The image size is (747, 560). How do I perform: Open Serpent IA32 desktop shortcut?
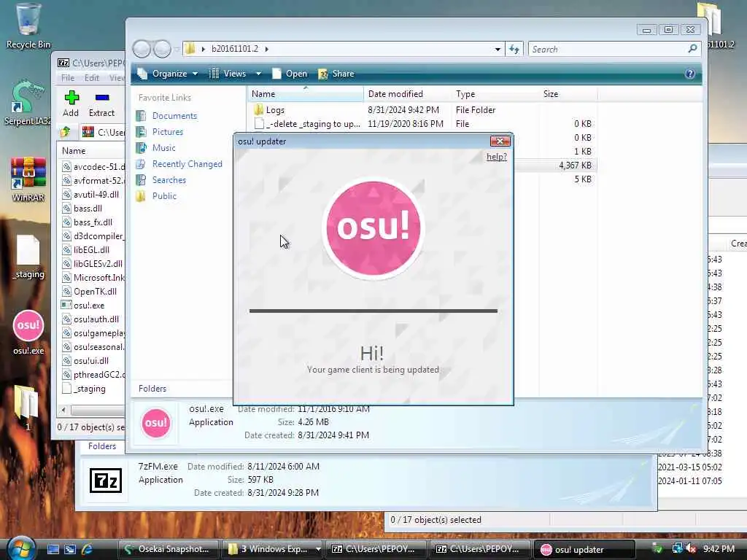pos(28,104)
